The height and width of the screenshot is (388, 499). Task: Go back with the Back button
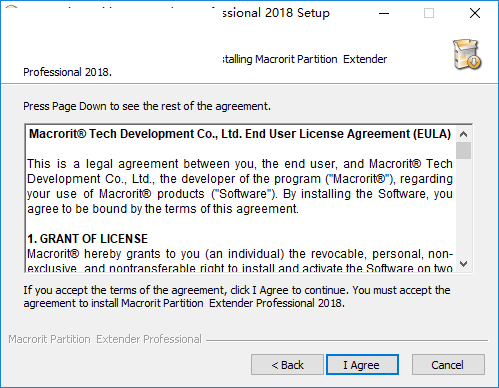click(287, 365)
